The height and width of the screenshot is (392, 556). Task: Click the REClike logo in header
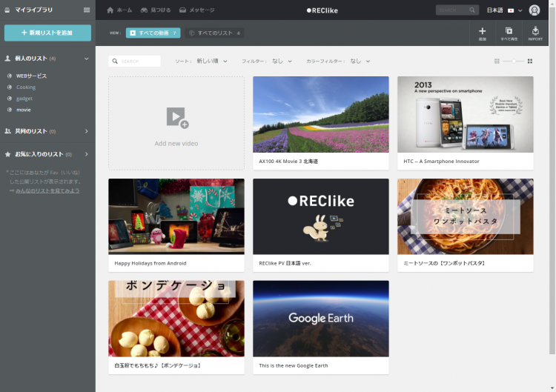tap(322, 10)
